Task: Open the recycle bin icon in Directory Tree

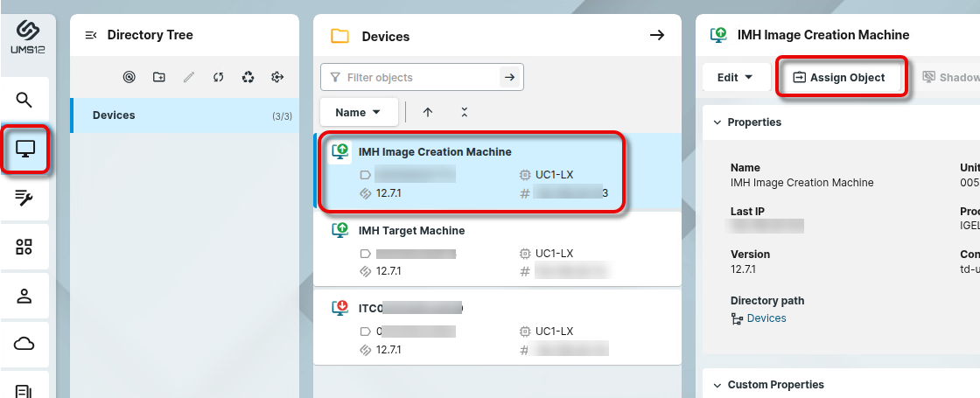Action: [248, 77]
